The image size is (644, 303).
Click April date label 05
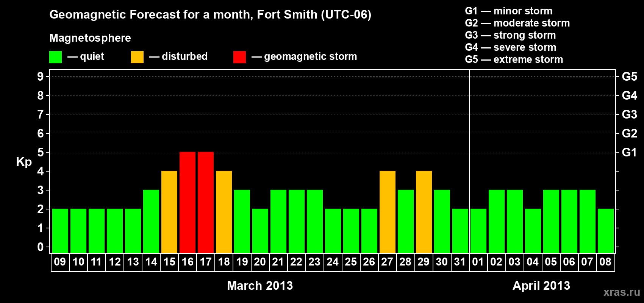point(551,262)
